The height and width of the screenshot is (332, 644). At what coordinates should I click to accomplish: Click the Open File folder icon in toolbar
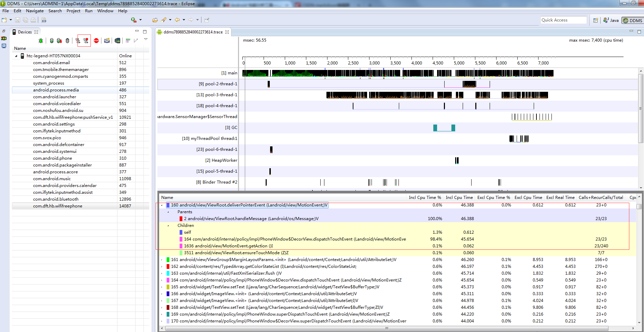pyautogui.click(x=155, y=20)
